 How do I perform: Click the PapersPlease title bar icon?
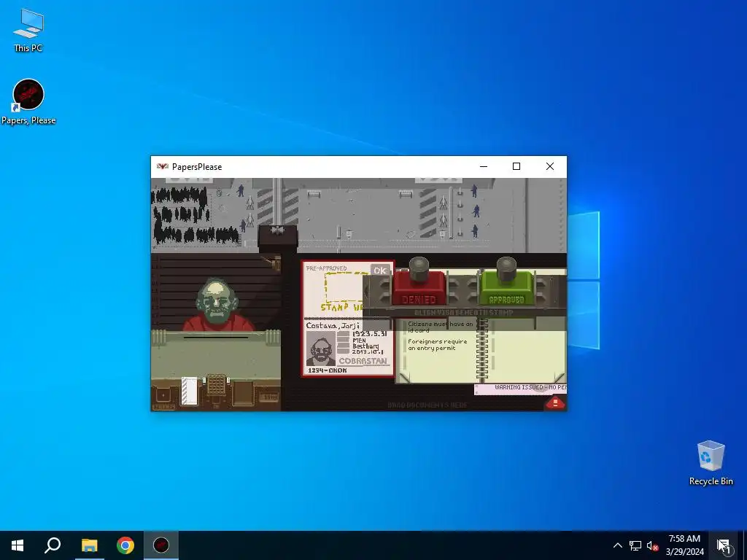tap(163, 167)
